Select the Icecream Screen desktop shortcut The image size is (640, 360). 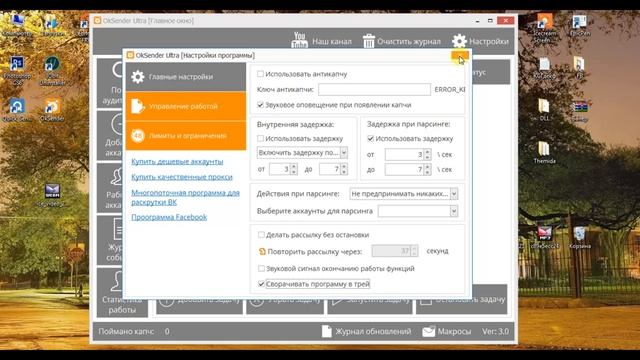pyautogui.click(x=544, y=29)
